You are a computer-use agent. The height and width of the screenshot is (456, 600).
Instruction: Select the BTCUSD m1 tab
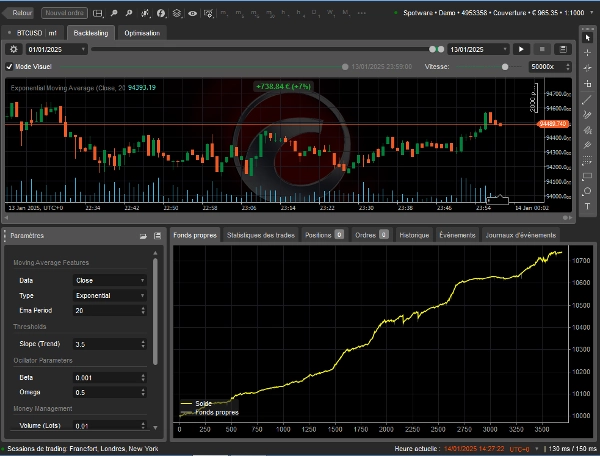33,33
